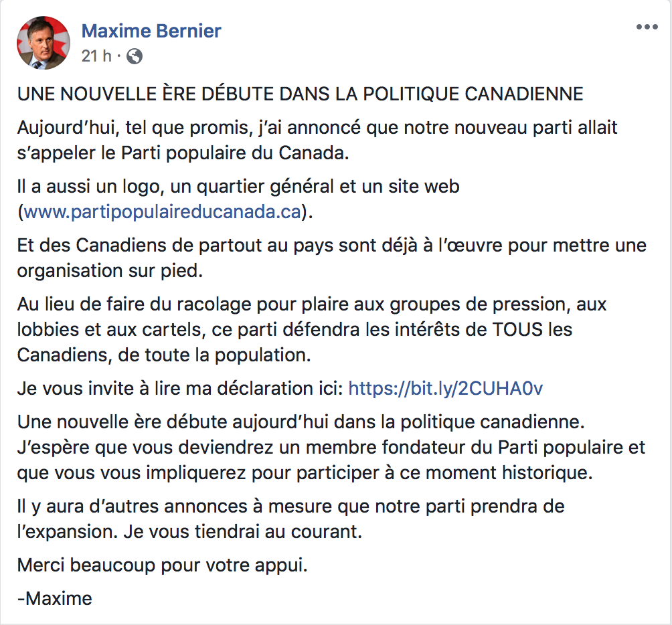The width and height of the screenshot is (672, 625).
Task: Click the globe public audience icon
Action: click(134, 56)
